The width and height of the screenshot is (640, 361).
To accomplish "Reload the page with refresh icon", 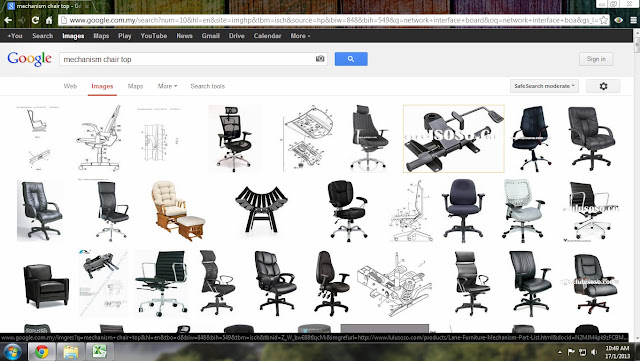I will coord(36,20).
